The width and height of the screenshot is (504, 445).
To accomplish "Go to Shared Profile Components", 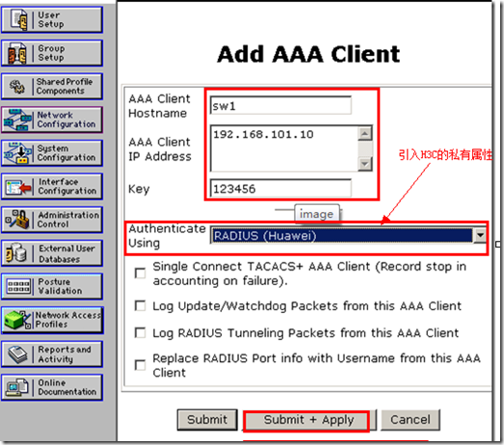I will coord(52,87).
